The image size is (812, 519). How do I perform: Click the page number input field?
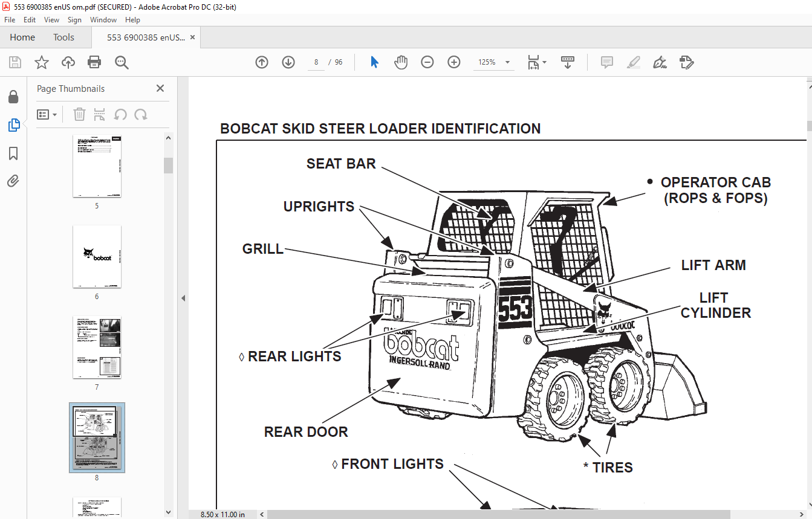click(x=316, y=62)
